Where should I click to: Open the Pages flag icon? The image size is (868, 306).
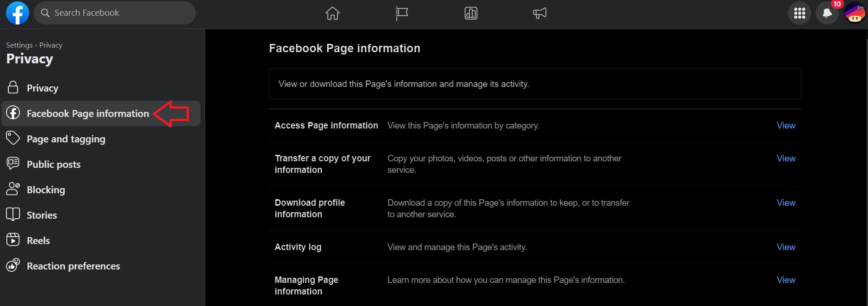click(x=401, y=13)
